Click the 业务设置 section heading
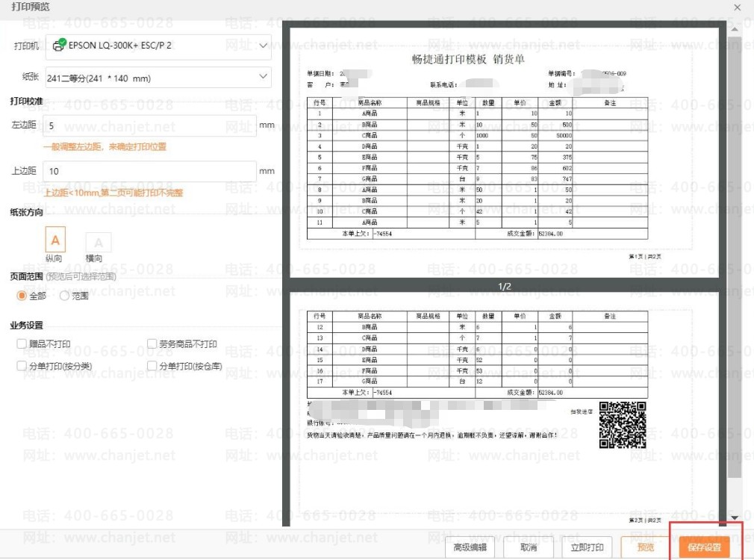The width and height of the screenshot is (754, 560). click(x=26, y=326)
